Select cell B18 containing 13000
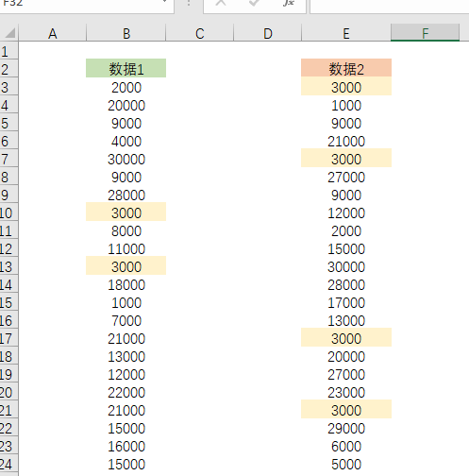Viewport: 469px width, 476px height. point(126,356)
